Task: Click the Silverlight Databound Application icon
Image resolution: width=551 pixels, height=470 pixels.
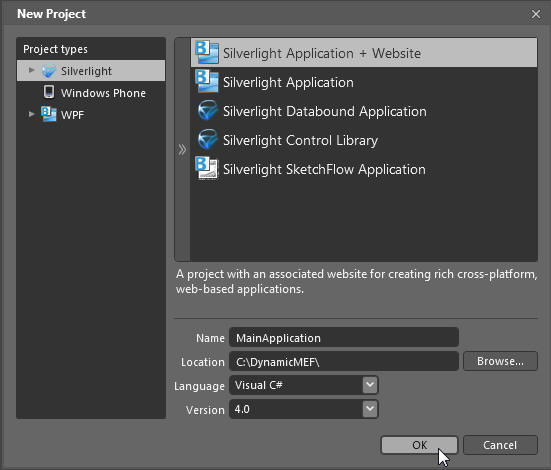Action: (207, 110)
